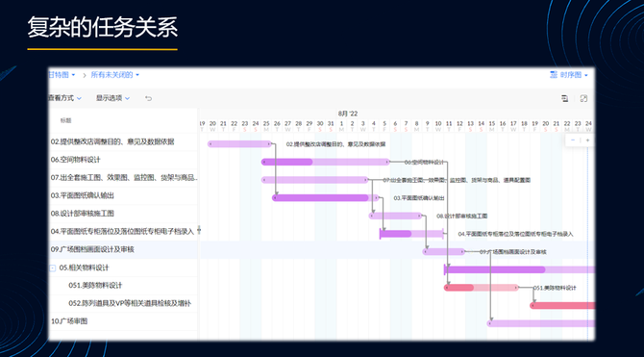644x357 pixels.
Task: Zoom out timeline with minus button
Action: coord(573,140)
